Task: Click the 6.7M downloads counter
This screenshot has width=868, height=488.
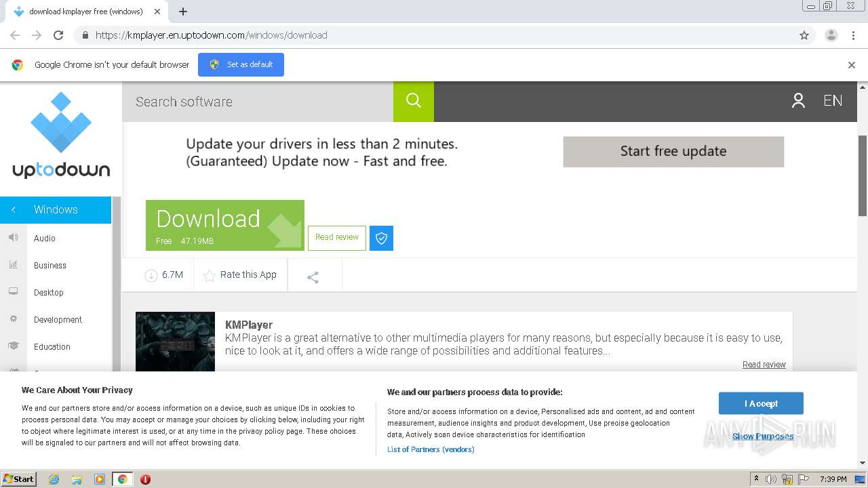Action: point(164,274)
